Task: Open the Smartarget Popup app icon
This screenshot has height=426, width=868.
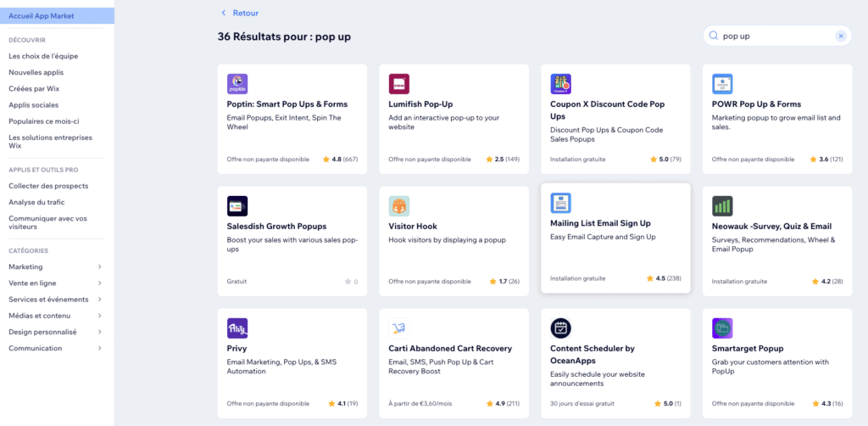Action: [722, 328]
